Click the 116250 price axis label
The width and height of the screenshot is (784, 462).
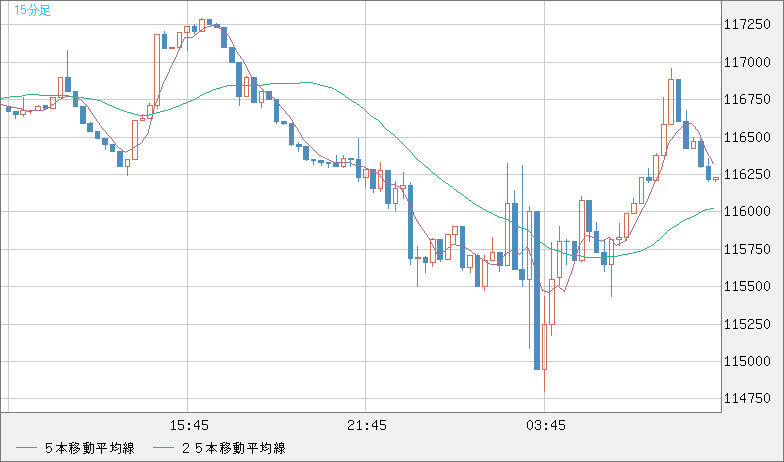[747, 174]
